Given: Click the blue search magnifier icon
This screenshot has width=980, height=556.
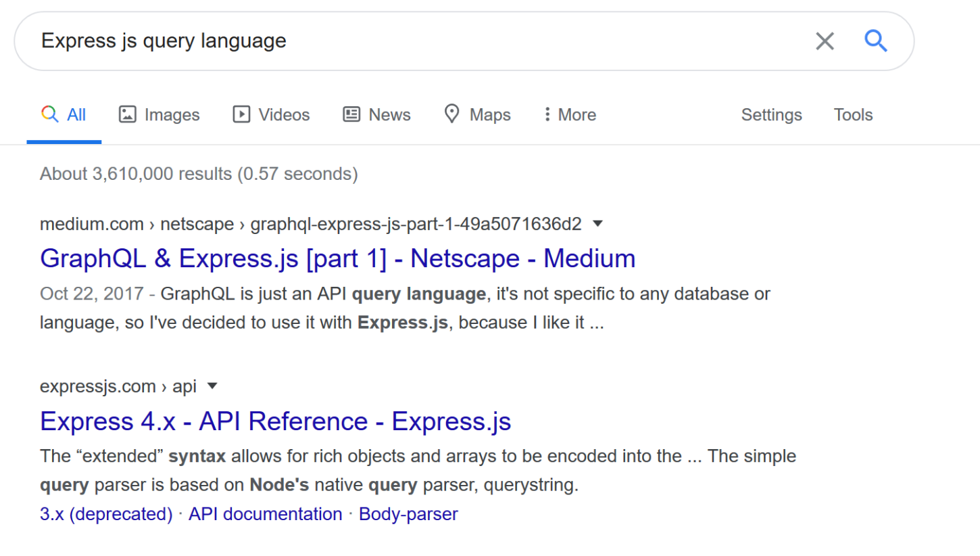Looking at the screenshot, I should tap(875, 41).
